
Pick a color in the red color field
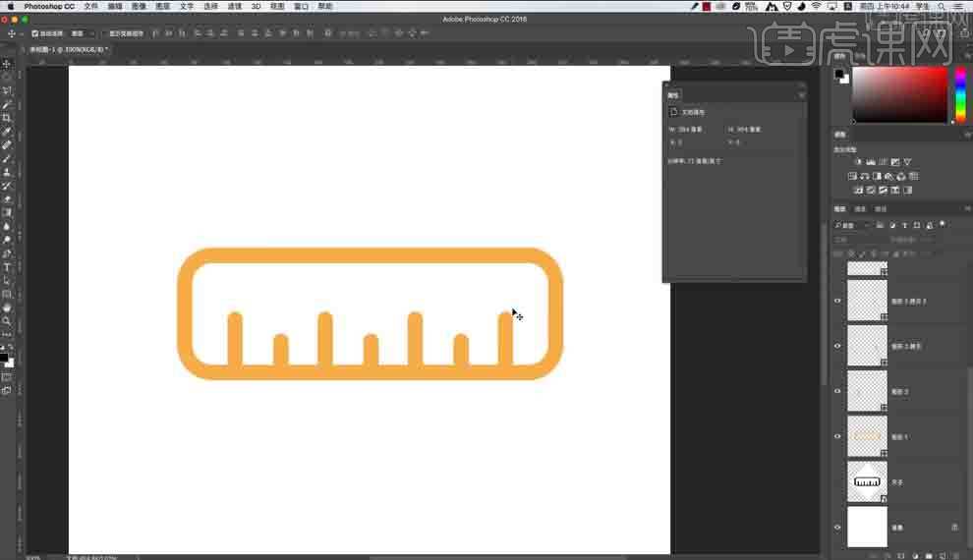tap(899, 95)
